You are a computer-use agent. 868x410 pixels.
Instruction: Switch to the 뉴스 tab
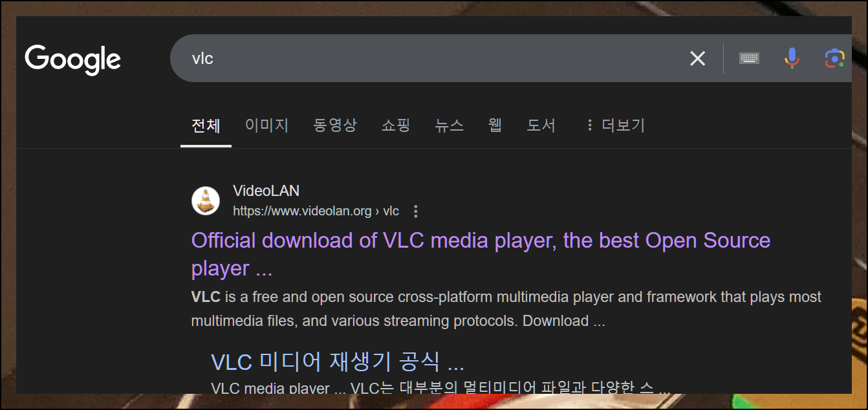click(x=450, y=125)
